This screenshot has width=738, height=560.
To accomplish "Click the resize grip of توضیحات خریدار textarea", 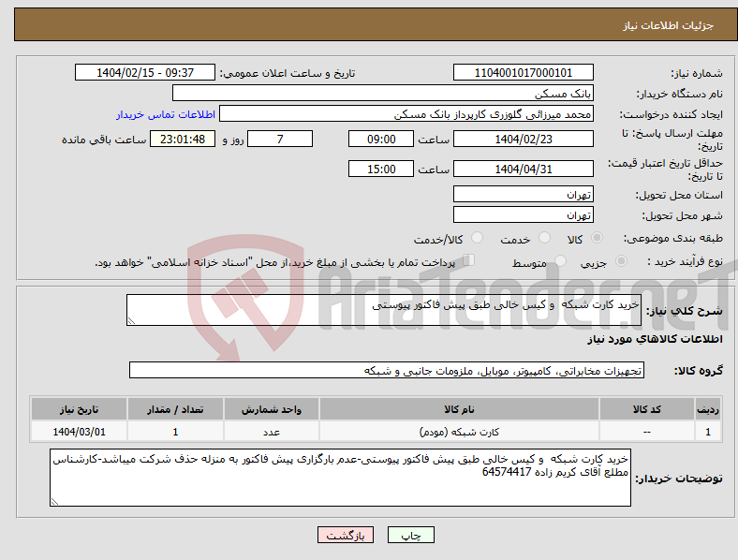I will [54, 502].
